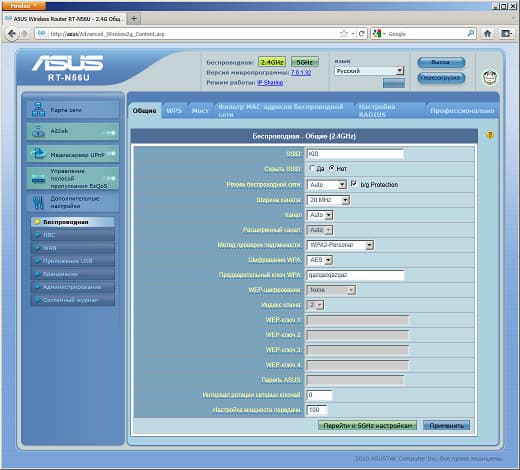Click the Применить apply button

point(447,425)
